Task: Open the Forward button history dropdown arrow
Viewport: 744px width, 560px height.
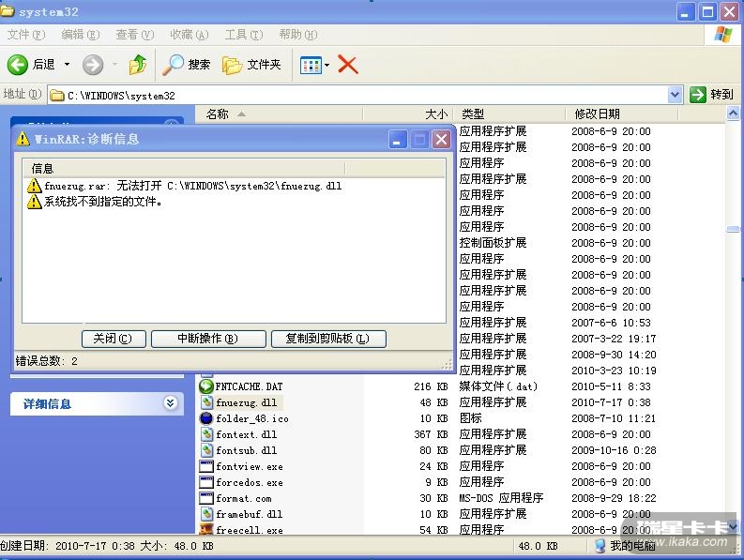Action: coord(114,64)
